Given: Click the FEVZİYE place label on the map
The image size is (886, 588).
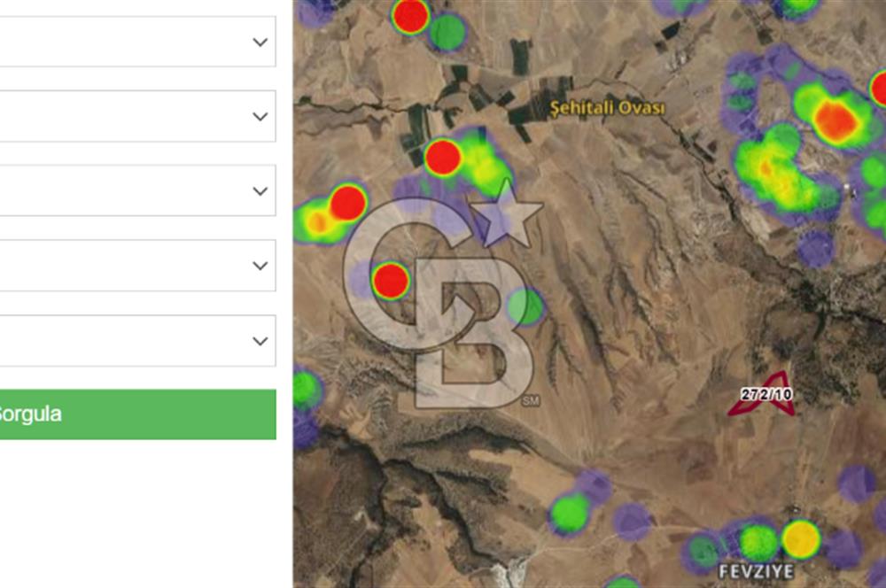Looking at the screenshot, I should coord(756,571).
